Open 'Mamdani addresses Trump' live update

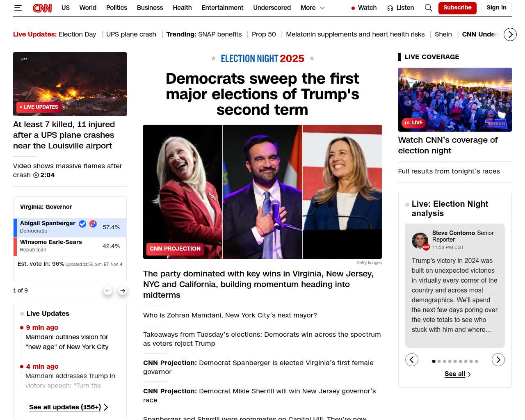[x=70, y=381]
